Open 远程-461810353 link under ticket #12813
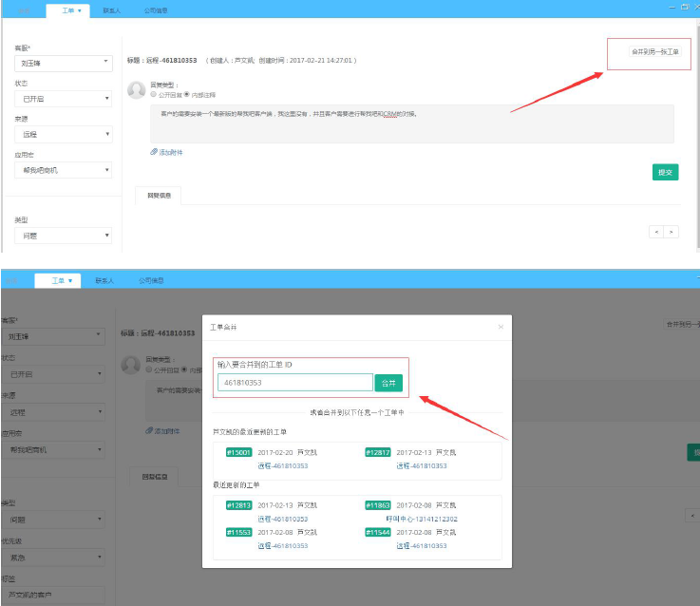 [283, 519]
